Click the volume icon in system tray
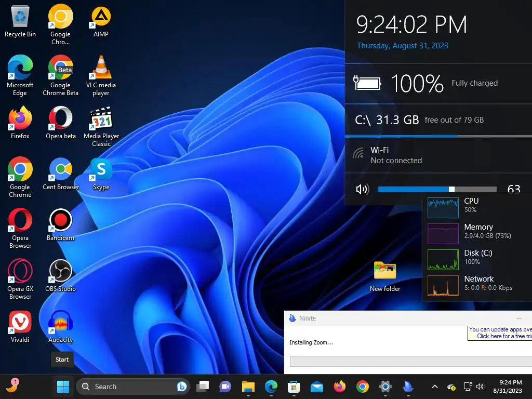This screenshot has width=532, height=399. [480, 387]
